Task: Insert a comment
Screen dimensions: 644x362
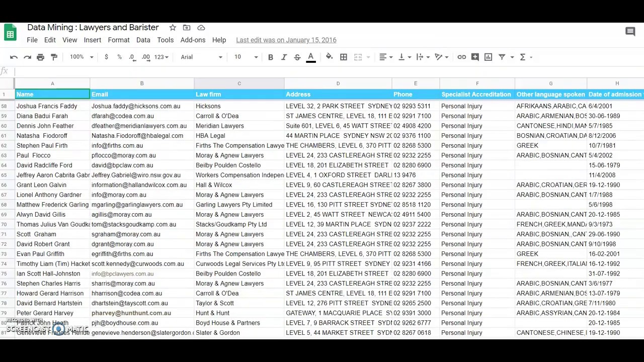Action: pyautogui.click(x=475, y=57)
